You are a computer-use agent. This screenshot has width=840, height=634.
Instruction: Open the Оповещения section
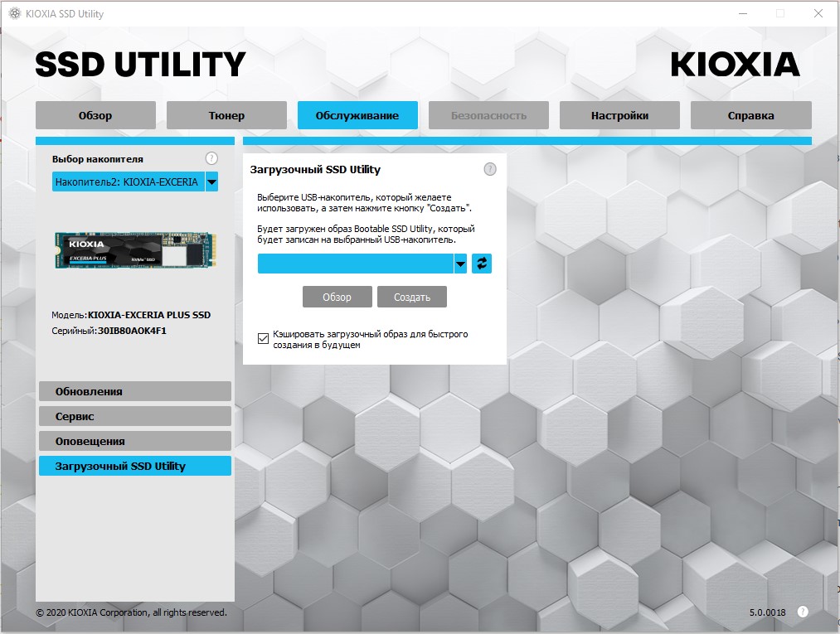point(135,441)
